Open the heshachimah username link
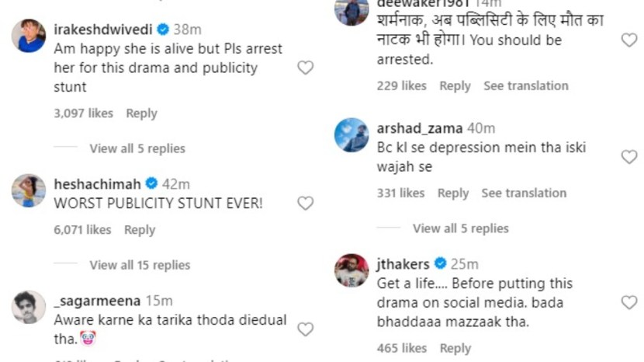 click(x=97, y=184)
